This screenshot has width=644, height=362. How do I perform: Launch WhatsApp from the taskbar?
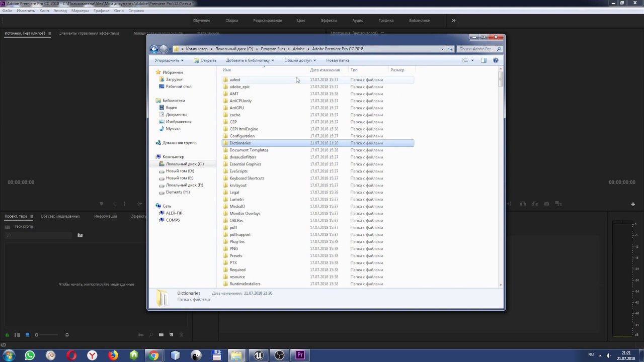point(30,355)
